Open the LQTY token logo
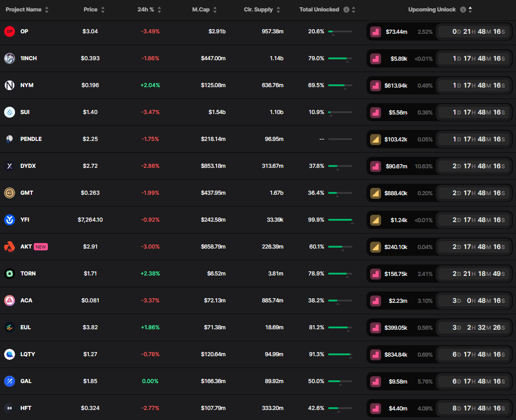Screen dimensions: 516x420 pyautogui.click(x=10, y=354)
